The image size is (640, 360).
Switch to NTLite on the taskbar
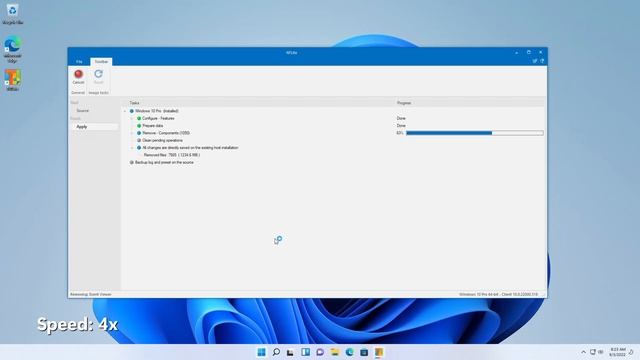pyautogui.click(x=379, y=352)
